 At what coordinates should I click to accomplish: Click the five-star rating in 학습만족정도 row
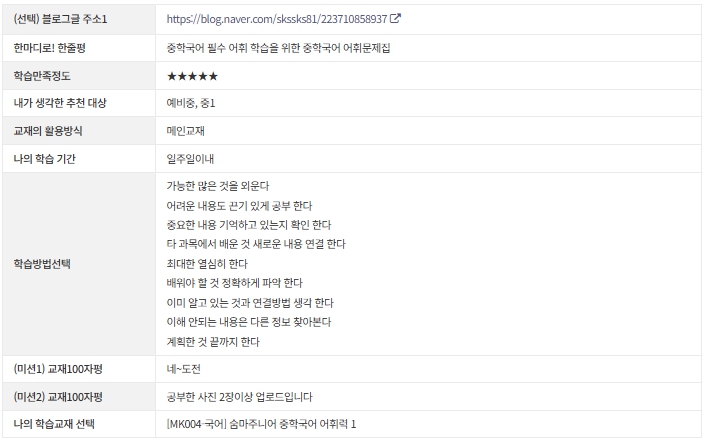(x=192, y=75)
